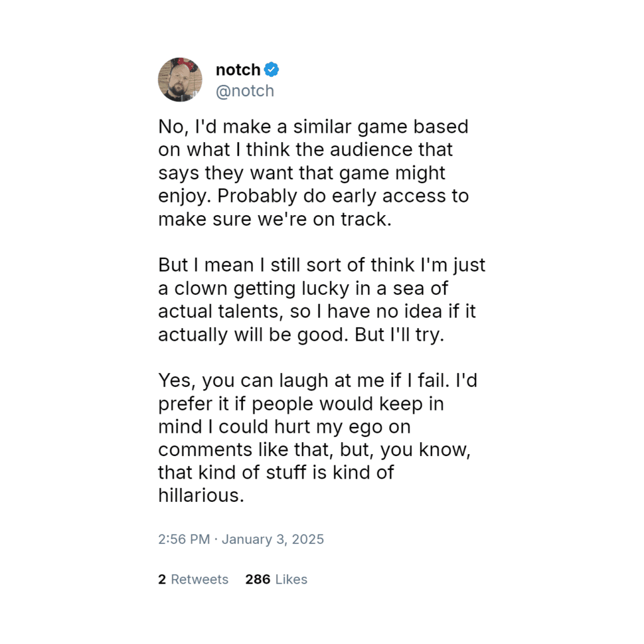644x644 pixels.
Task: Open the @notch handle link
Action: tap(245, 91)
